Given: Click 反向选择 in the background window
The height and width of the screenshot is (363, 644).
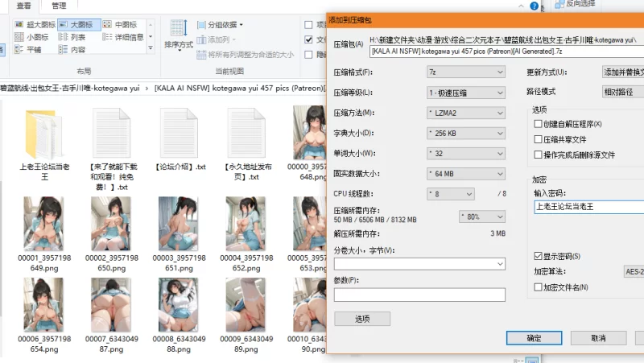Looking at the screenshot, I should point(575,4).
